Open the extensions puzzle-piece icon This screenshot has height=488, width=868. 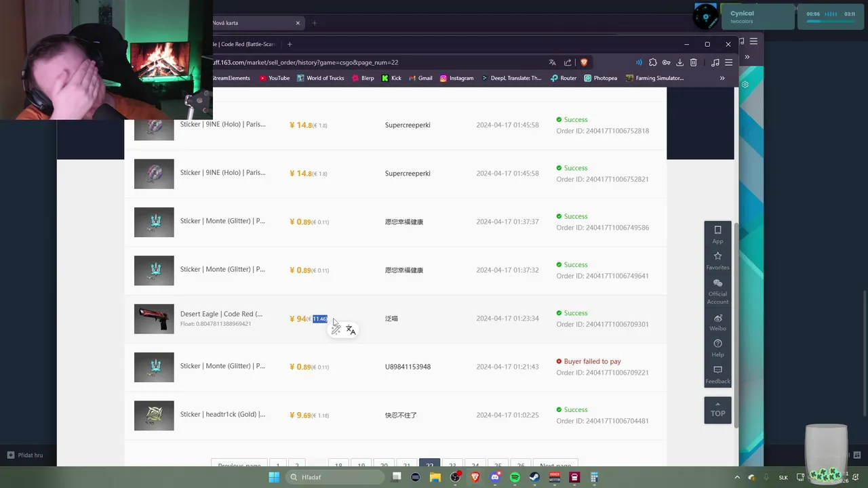[x=653, y=62]
